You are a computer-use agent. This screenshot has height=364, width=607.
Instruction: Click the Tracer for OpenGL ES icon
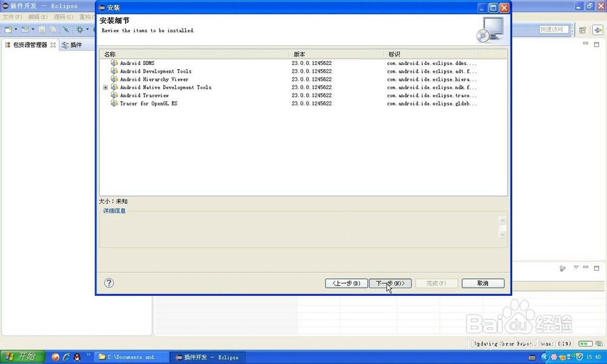pos(114,103)
